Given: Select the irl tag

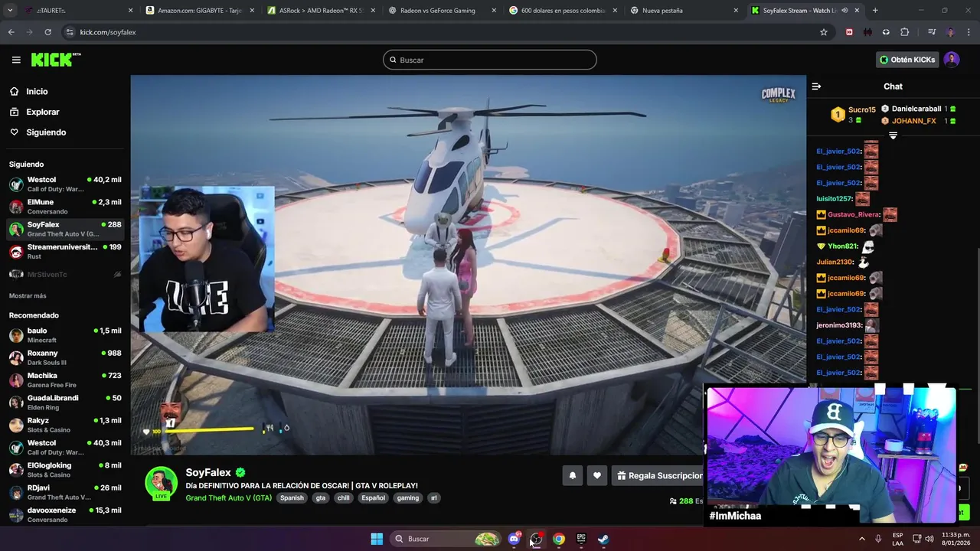Looking at the screenshot, I should coord(433,497).
